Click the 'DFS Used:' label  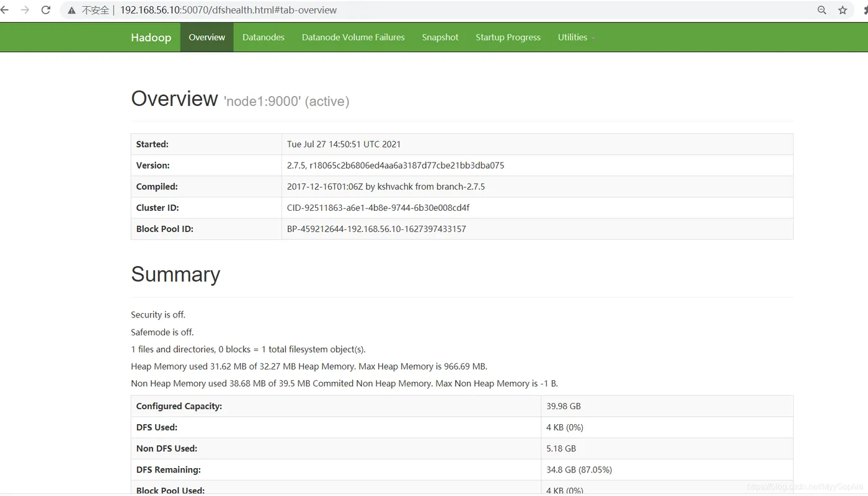[157, 427]
